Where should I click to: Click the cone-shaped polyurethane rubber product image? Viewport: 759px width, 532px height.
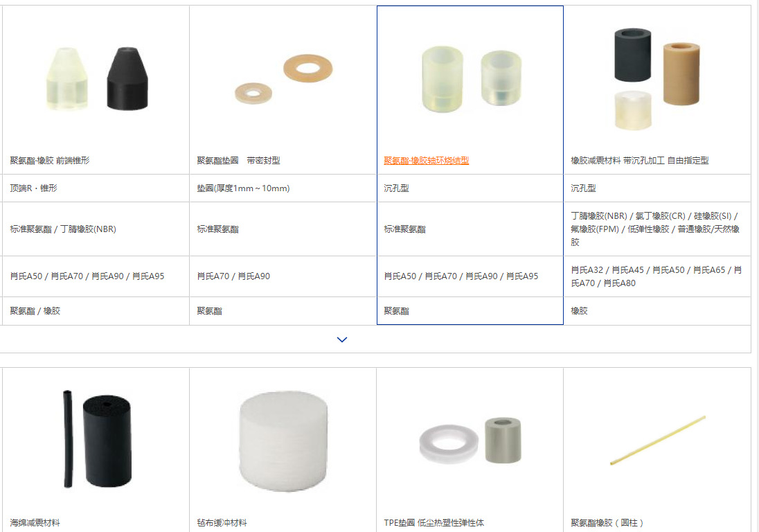97,79
